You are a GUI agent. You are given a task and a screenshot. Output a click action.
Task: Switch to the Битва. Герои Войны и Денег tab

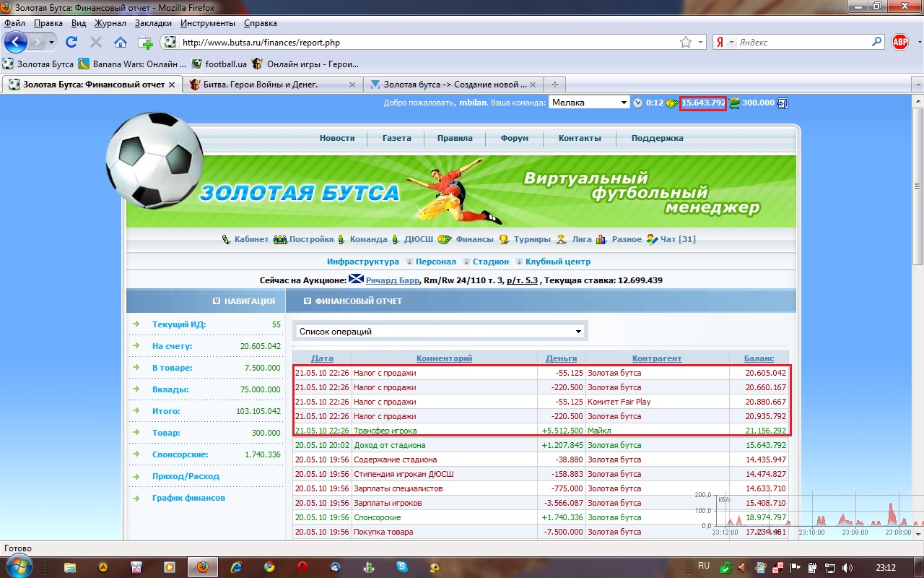(273, 85)
